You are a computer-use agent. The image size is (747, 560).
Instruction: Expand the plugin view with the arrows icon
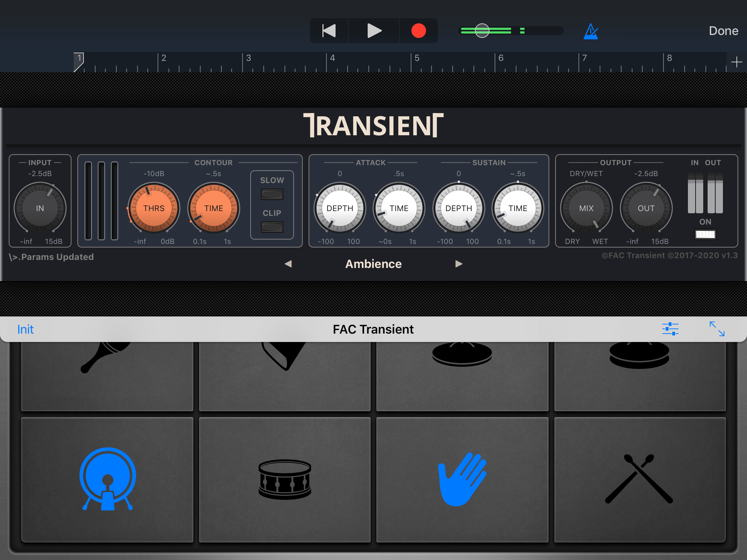coord(717,329)
